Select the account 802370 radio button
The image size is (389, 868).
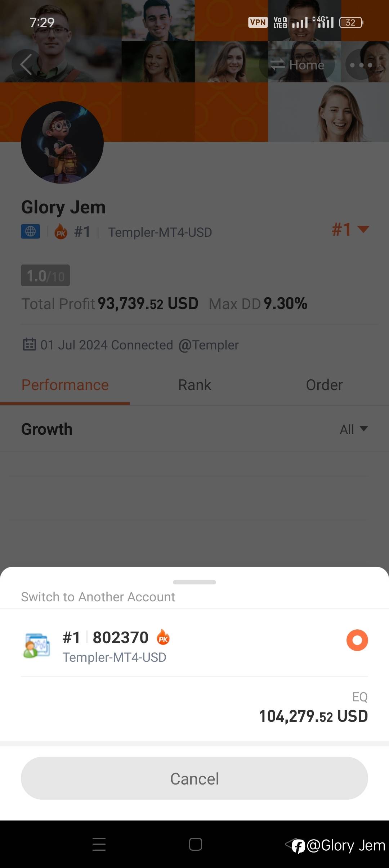pos(357,640)
